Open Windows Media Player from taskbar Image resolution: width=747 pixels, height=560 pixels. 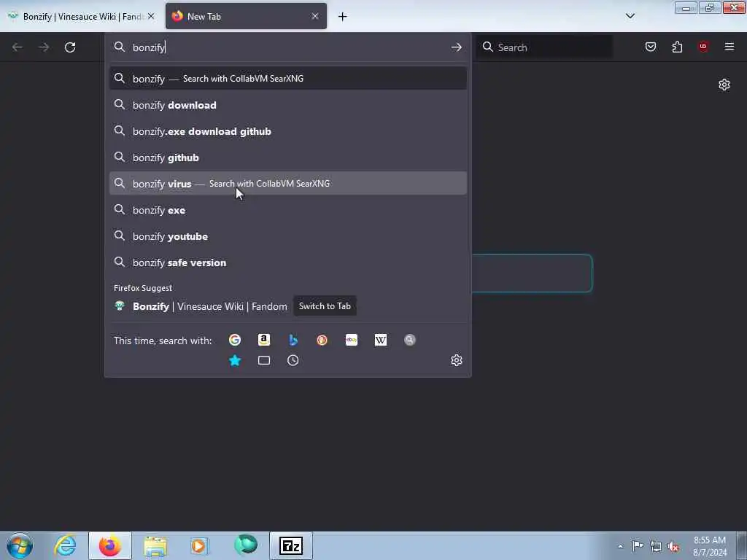click(x=200, y=545)
